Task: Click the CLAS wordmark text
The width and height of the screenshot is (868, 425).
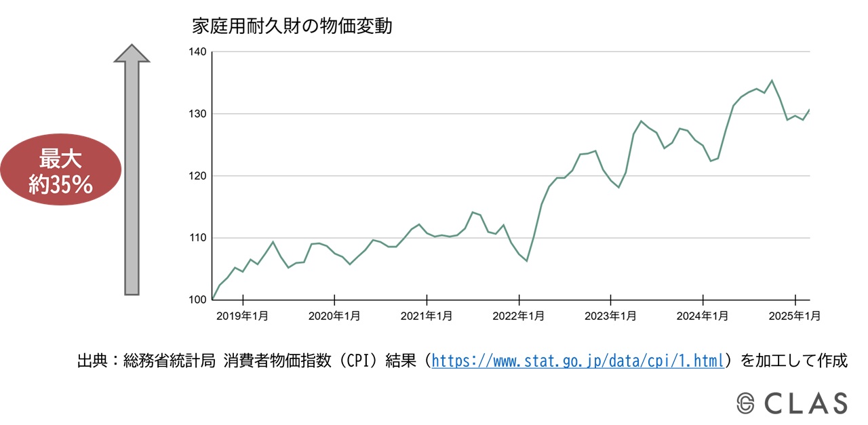Action: pos(806,403)
